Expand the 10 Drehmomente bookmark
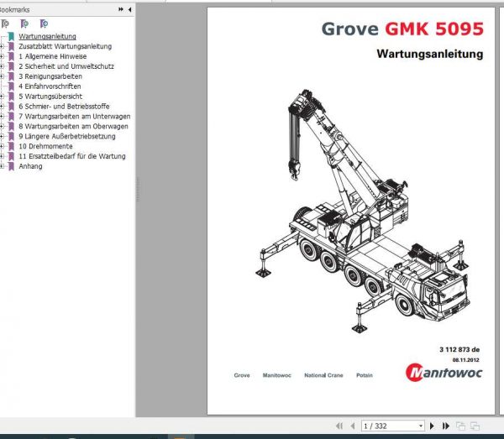The height and width of the screenshot is (439, 504). coord(2,146)
